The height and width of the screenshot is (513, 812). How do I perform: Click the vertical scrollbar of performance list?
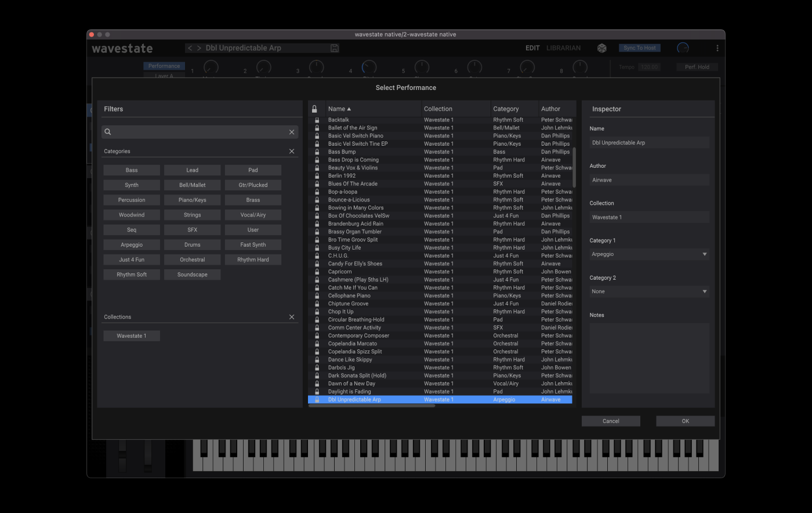click(x=574, y=167)
